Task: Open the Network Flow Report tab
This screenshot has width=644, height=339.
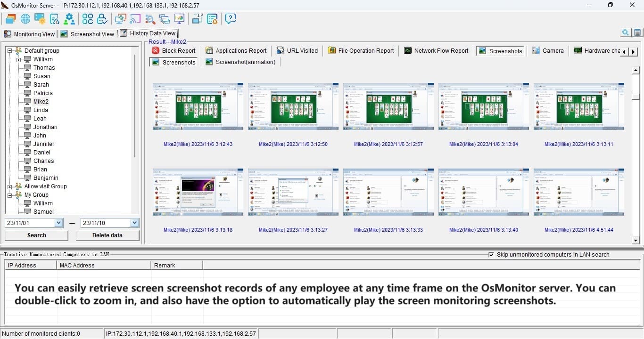Action: click(436, 51)
